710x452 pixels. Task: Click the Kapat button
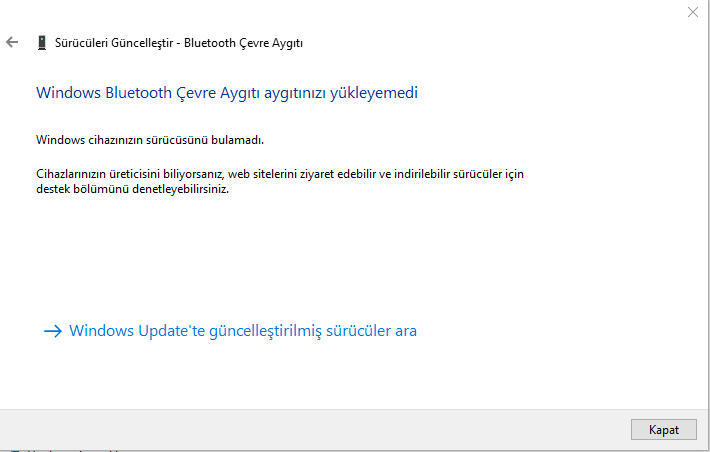click(663, 429)
